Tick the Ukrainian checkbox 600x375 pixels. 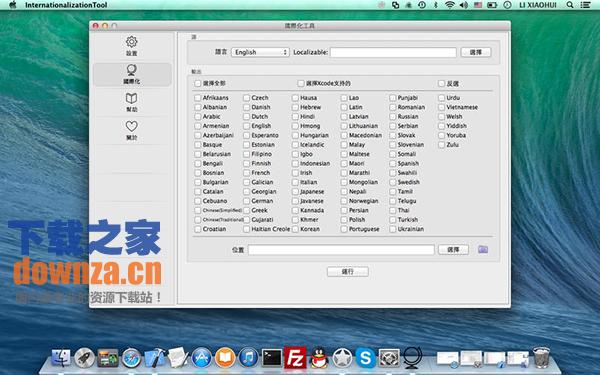[x=392, y=229]
